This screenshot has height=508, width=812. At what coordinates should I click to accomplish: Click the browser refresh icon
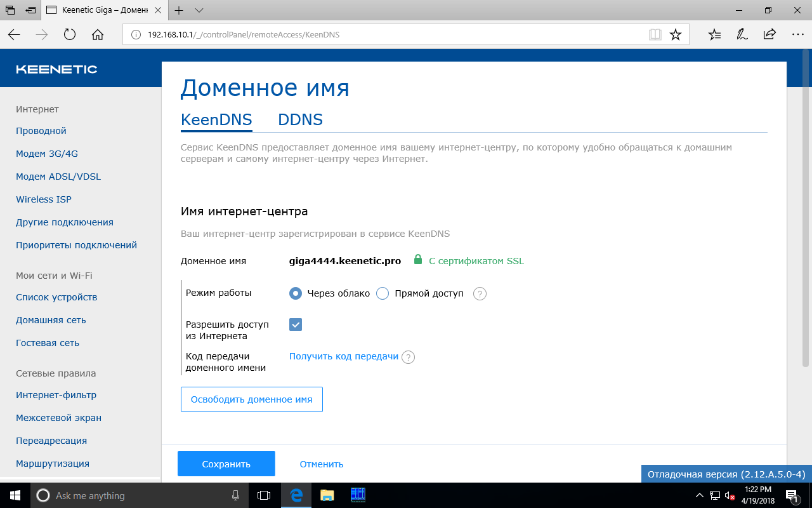pos(70,35)
